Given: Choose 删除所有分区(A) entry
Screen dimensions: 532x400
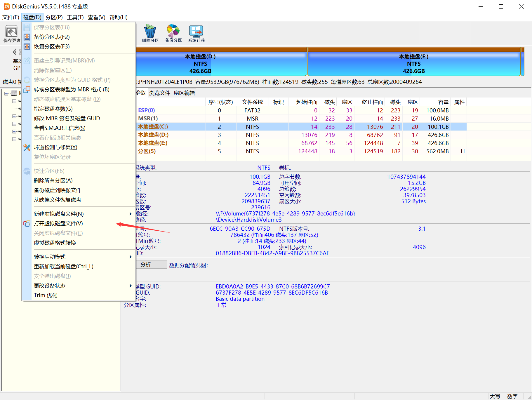Looking at the screenshot, I should click(x=79, y=181).
